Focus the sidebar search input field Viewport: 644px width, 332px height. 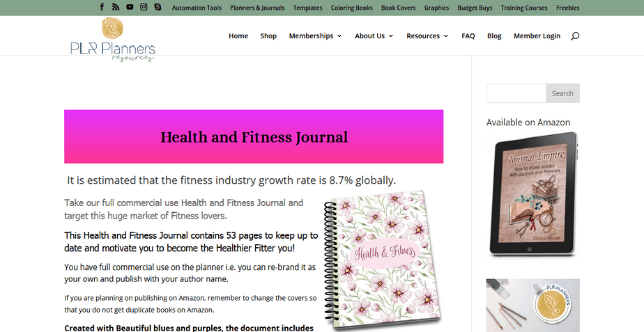pos(516,93)
